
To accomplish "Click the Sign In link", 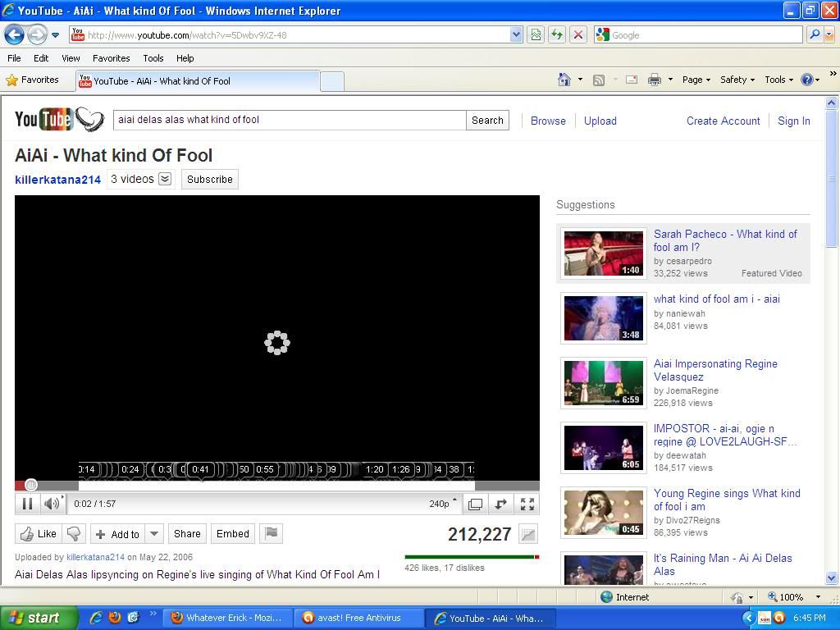I will pos(794,121).
